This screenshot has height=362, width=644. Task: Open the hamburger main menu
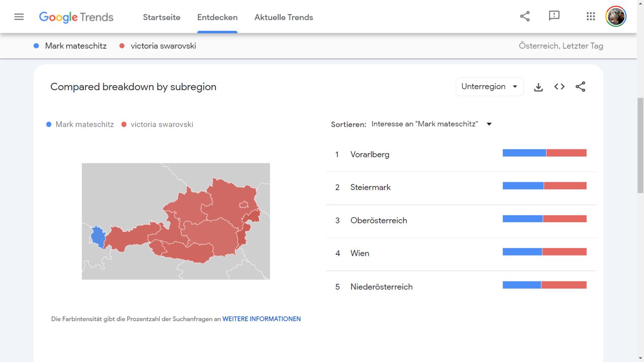point(19,17)
